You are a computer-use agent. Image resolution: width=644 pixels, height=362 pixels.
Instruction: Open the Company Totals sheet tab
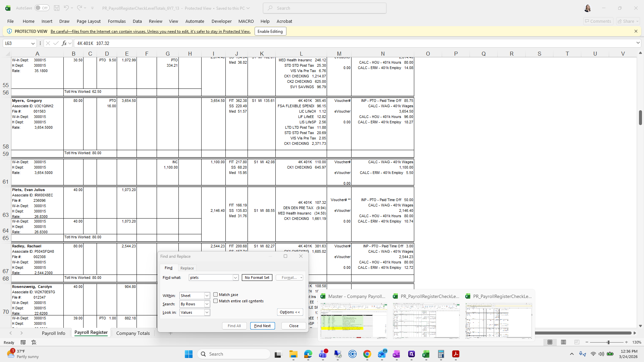click(133, 333)
